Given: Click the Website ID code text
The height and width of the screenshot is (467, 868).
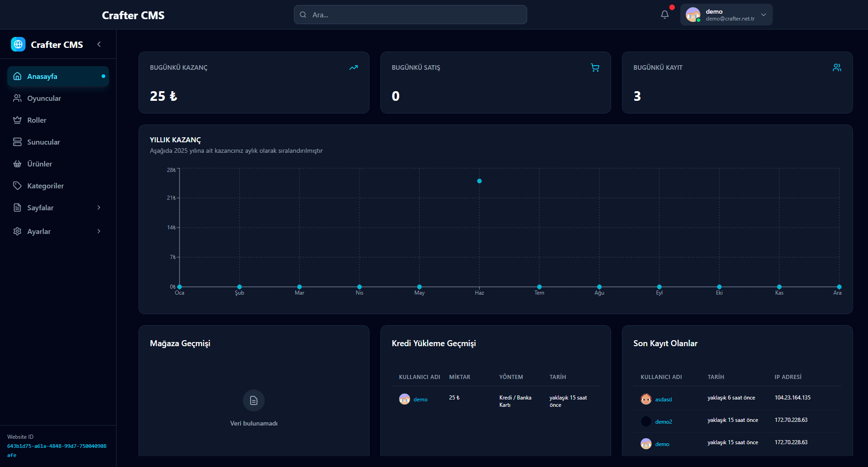Looking at the screenshot, I should tap(57, 451).
